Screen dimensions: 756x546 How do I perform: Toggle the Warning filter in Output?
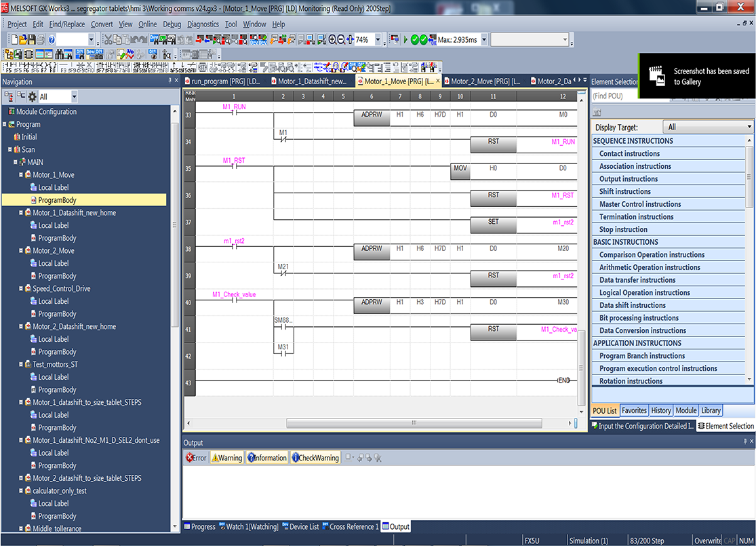(226, 458)
